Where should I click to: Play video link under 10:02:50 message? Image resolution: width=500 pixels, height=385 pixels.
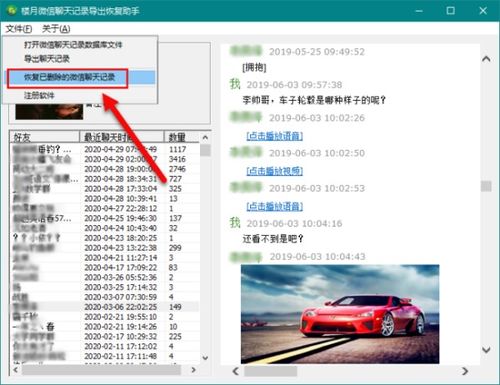(x=275, y=171)
